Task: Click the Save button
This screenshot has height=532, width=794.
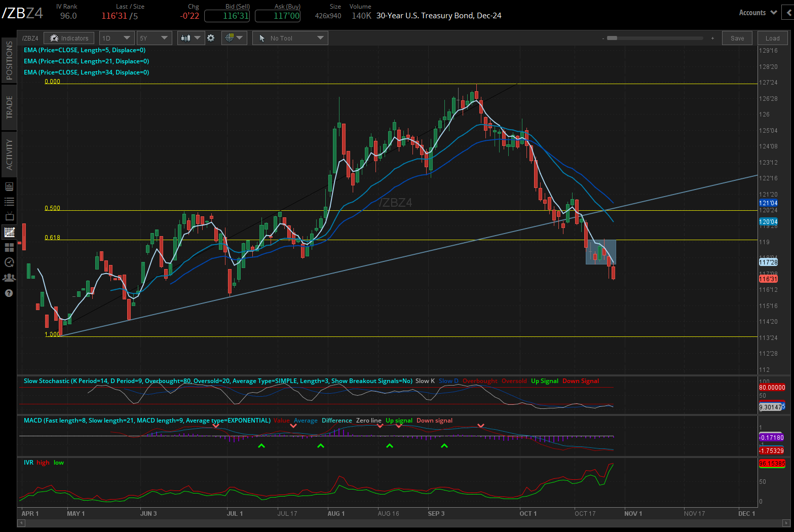Action: (x=737, y=37)
